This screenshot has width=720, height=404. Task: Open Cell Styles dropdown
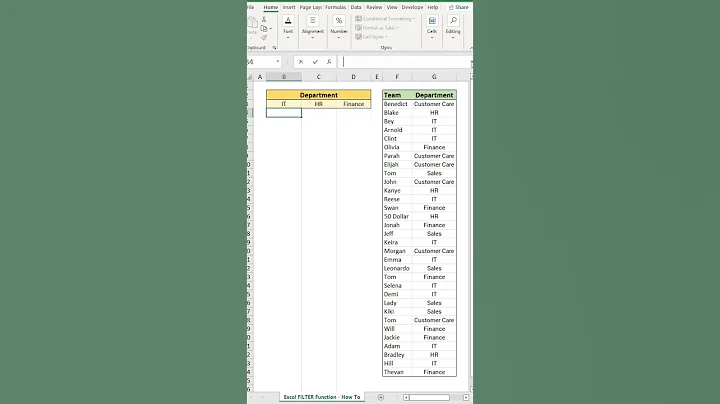(x=371, y=37)
